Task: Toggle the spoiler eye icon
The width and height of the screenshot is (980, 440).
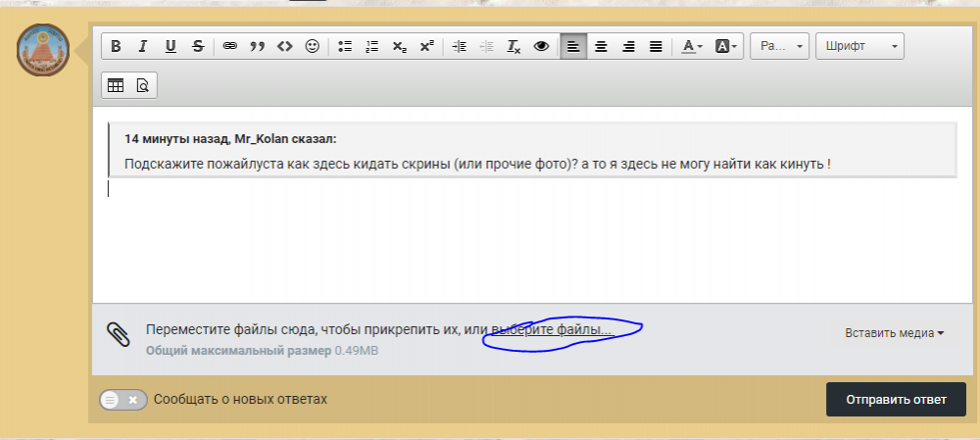Action: point(541,46)
